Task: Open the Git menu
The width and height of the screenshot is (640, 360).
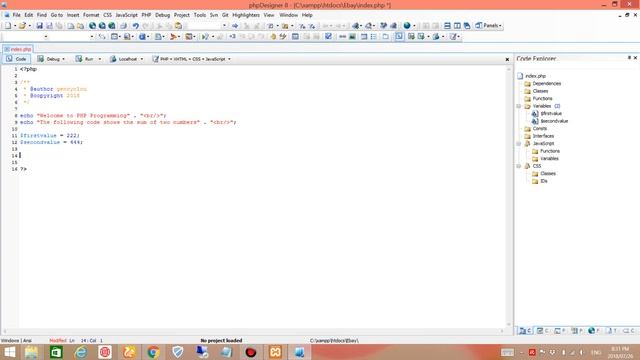Action: (225, 15)
